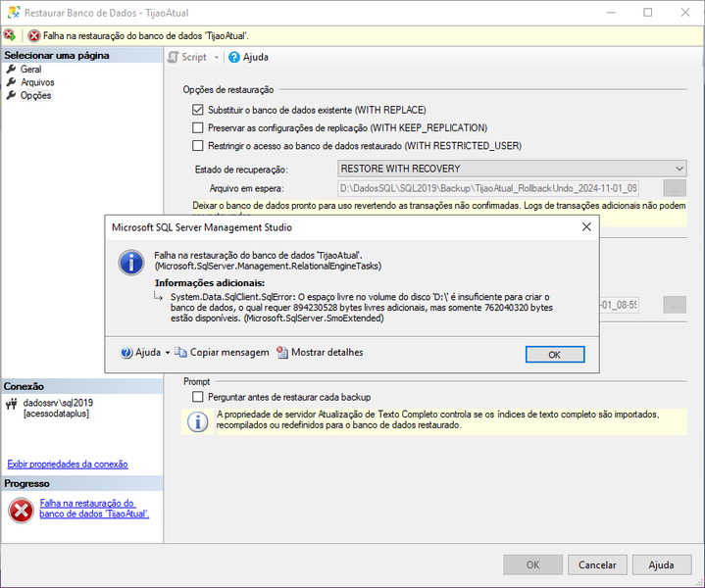This screenshot has width=705, height=588.
Task: Check Perguntar antes de restaurar cada backup
Action: click(x=197, y=397)
